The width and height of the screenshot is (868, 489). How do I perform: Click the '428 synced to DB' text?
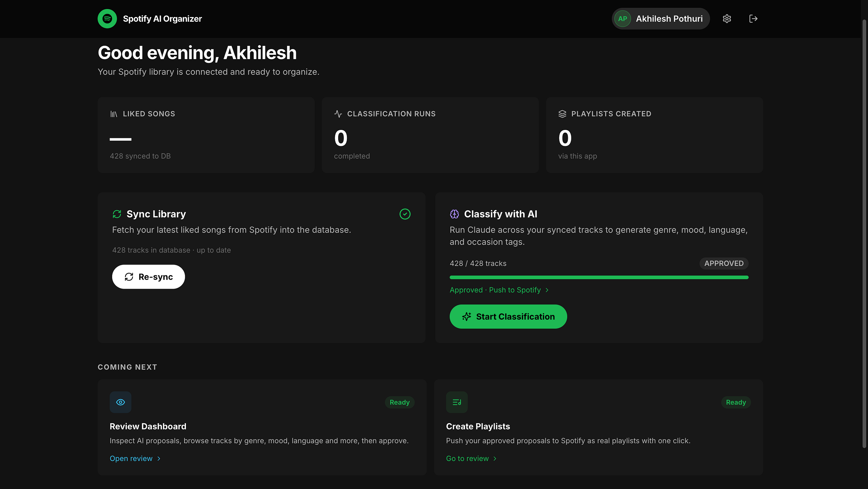click(x=140, y=156)
